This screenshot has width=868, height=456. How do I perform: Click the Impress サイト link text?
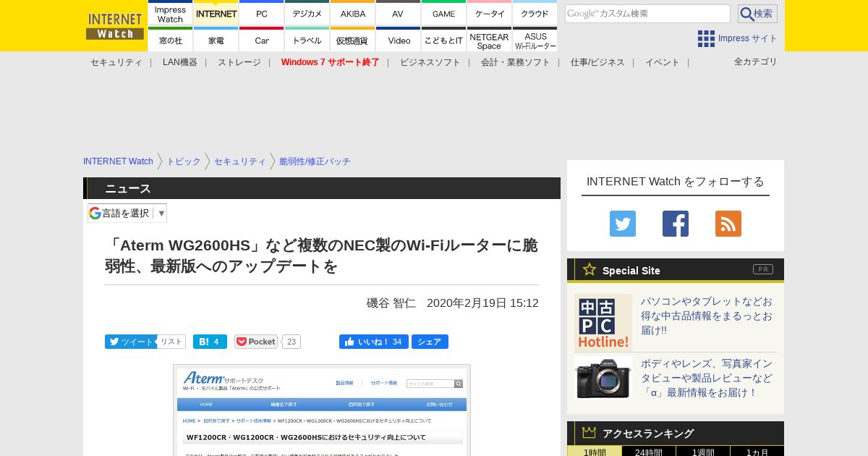[748, 38]
